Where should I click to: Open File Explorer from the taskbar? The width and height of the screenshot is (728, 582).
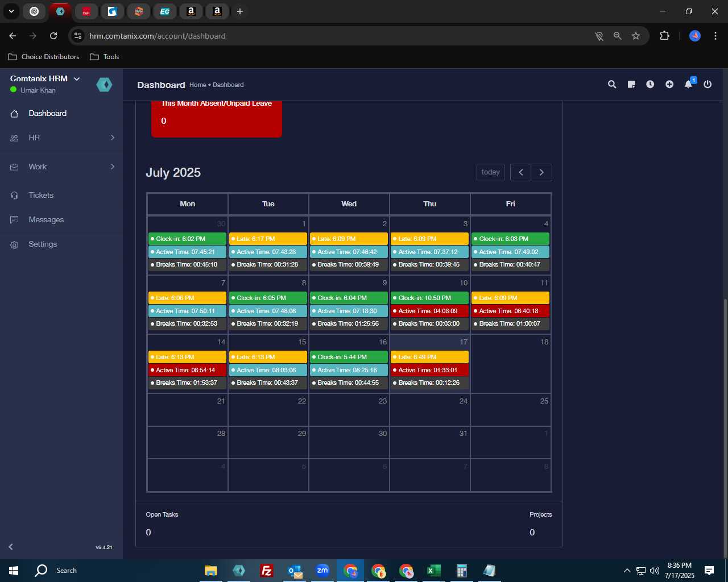tap(210, 571)
